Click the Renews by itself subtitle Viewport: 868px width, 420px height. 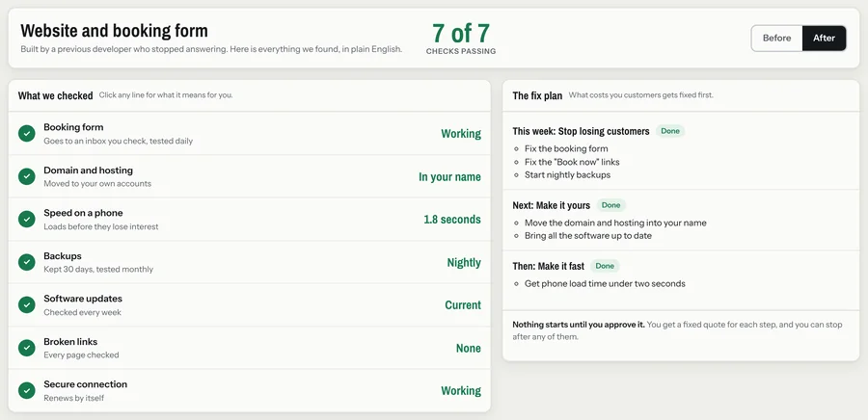[x=73, y=398]
